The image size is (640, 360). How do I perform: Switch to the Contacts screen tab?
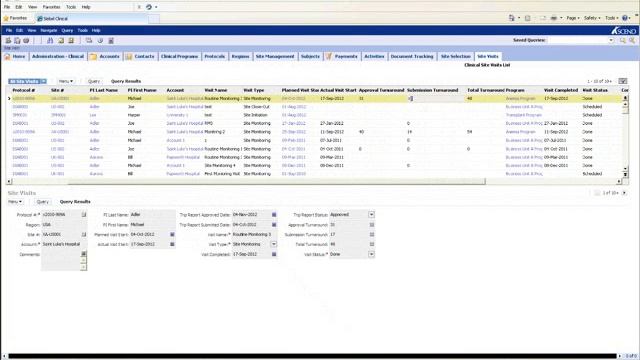point(140,56)
